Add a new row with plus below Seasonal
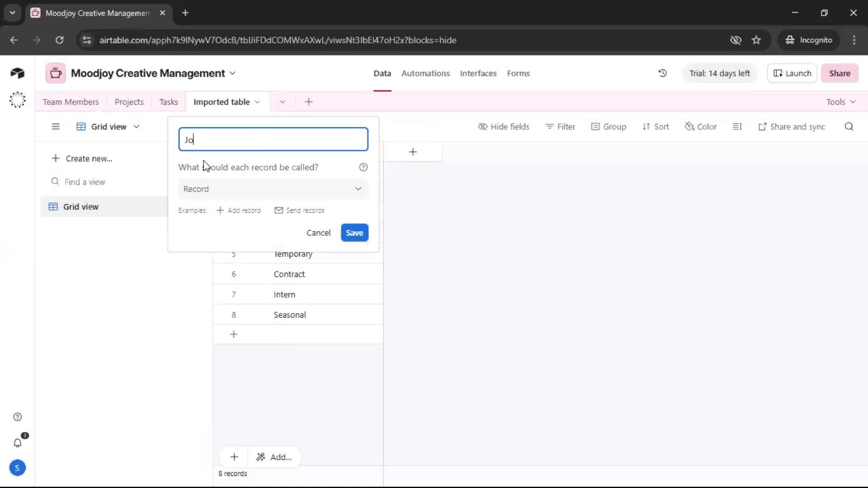Image resolution: width=868 pixels, height=488 pixels. pos(234,334)
